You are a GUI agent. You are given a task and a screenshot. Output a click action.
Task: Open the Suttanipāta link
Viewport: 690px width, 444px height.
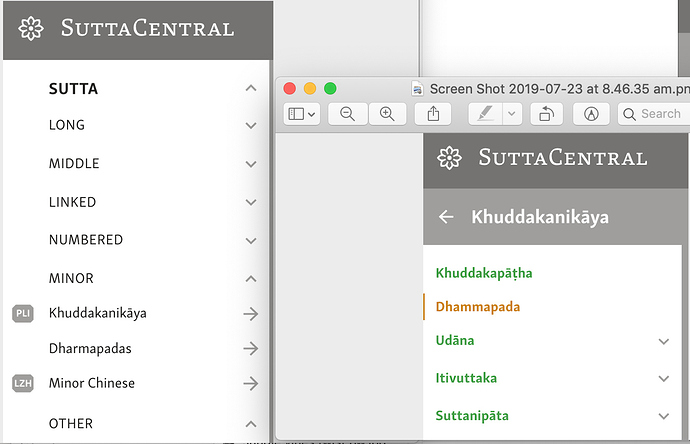(472, 416)
